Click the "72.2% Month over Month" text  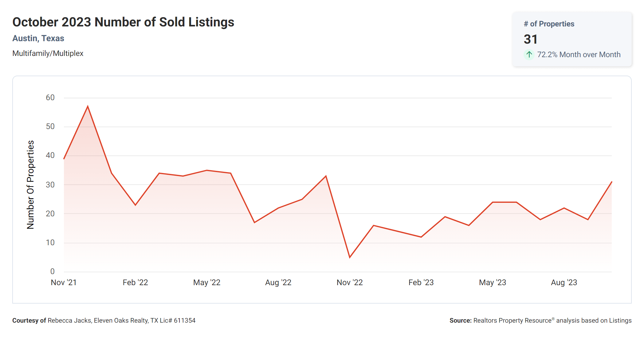click(x=579, y=55)
